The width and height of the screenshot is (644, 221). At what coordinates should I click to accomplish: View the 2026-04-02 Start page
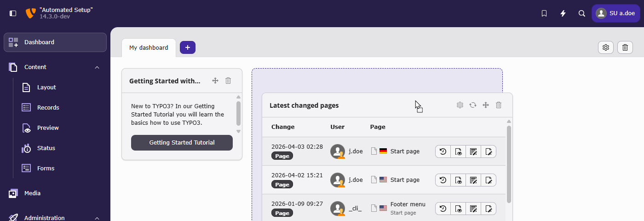(x=458, y=180)
